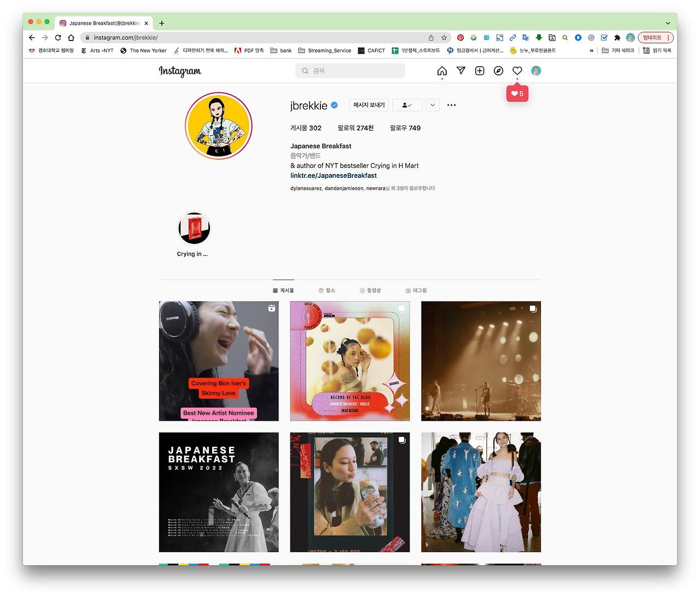Open the Chrome extensions puzzle icon
The image size is (700, 598).
pos(617,38)
